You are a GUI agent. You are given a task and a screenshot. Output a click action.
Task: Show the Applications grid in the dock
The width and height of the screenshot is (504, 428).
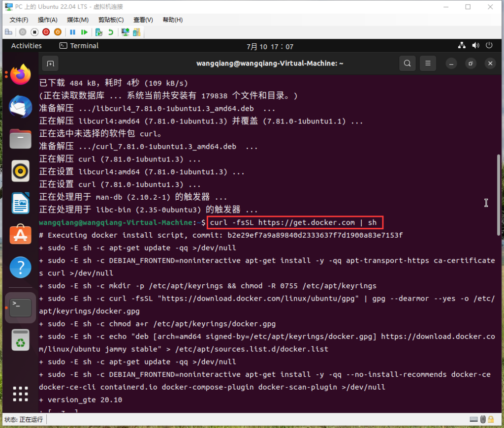click(20, 394)
